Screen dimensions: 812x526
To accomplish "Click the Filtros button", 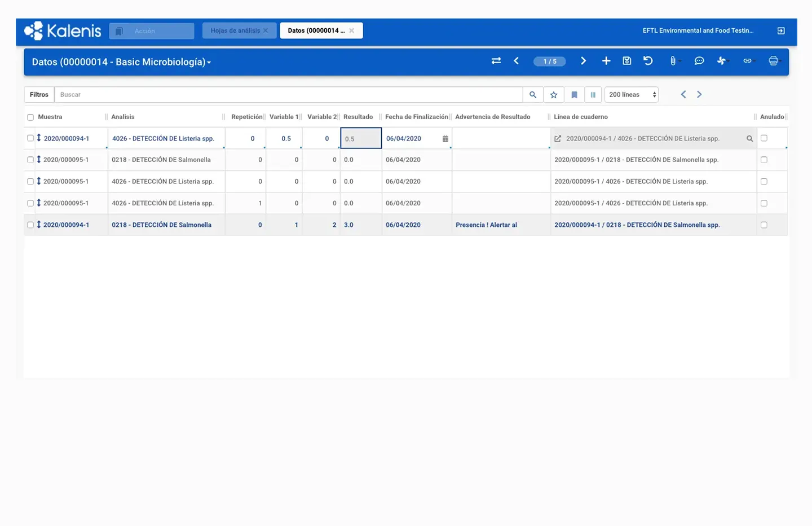I will point(39,95).
